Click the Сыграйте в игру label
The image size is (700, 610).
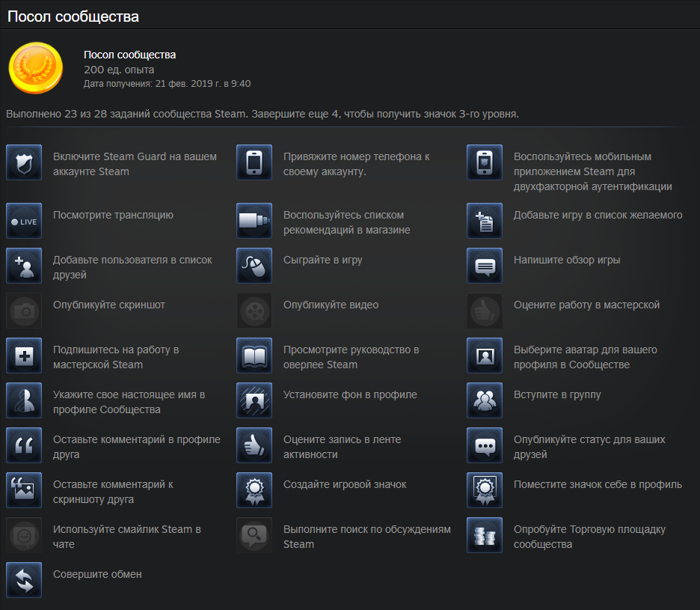323,260
